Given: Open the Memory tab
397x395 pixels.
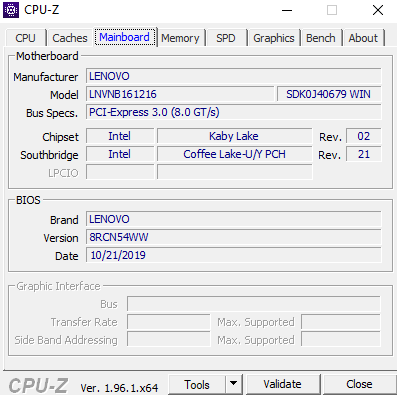Looking at the screenshot, I should coord(180,38).
